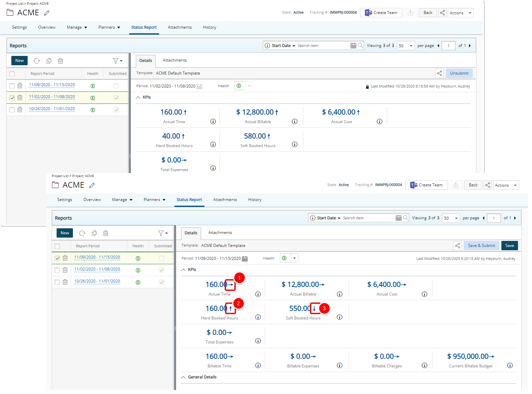532x394 pixels.
Task: Click the rename pencil icon in the back window
Action: click(47, 13)
